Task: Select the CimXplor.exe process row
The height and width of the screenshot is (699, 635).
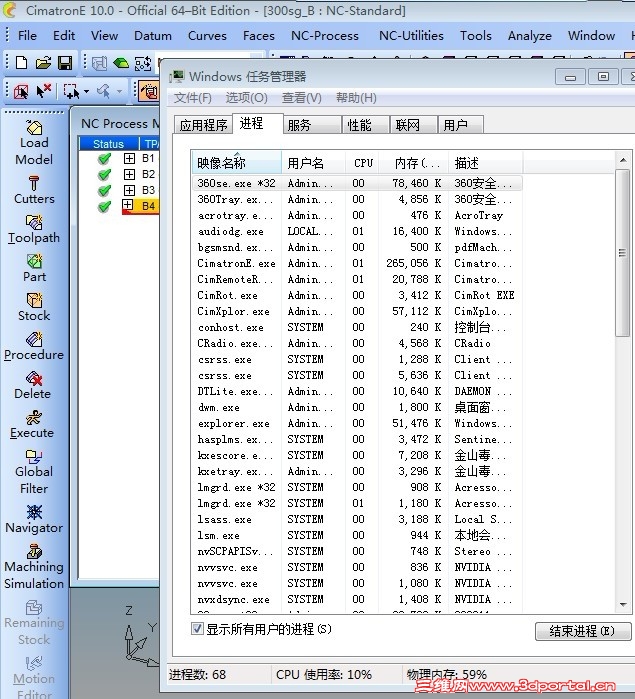Action: [357, 312]
